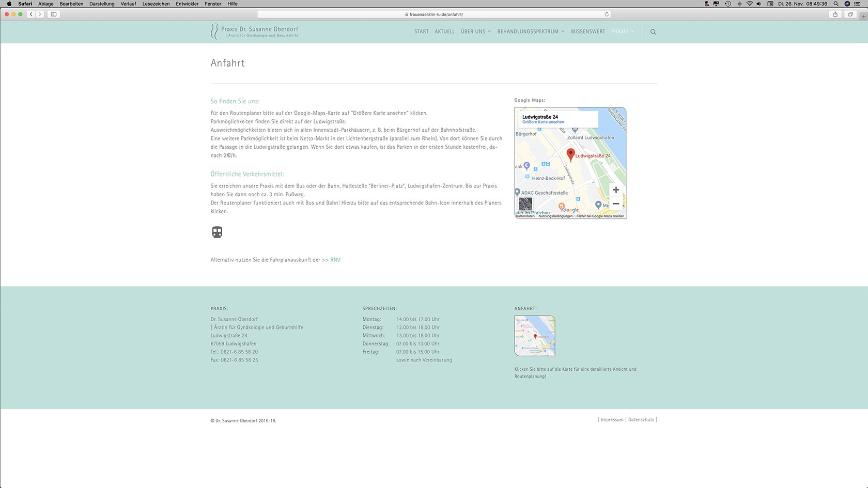This screenshot has width=868, height=488.
Task: Expand the Behandlungsspektrum dropdown menu
Action: [x=531, y=32]
